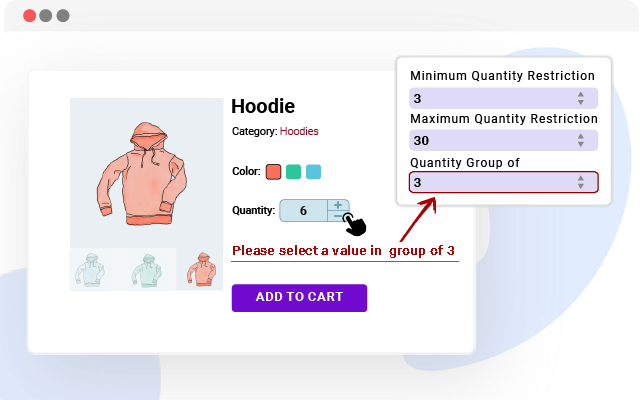Screen dimensions: 640x400
Task: Click the Quantity Group of field
Action: (x=490, y=182)
